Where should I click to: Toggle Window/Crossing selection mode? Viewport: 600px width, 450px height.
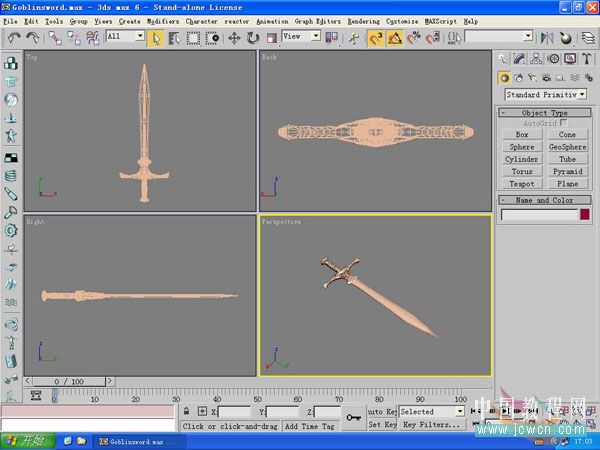point(212,38)
